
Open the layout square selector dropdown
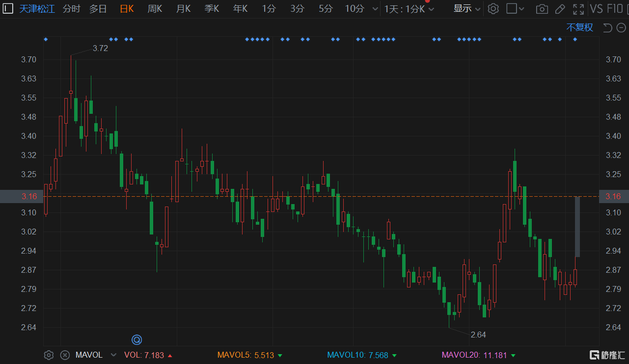pos(515,9)
